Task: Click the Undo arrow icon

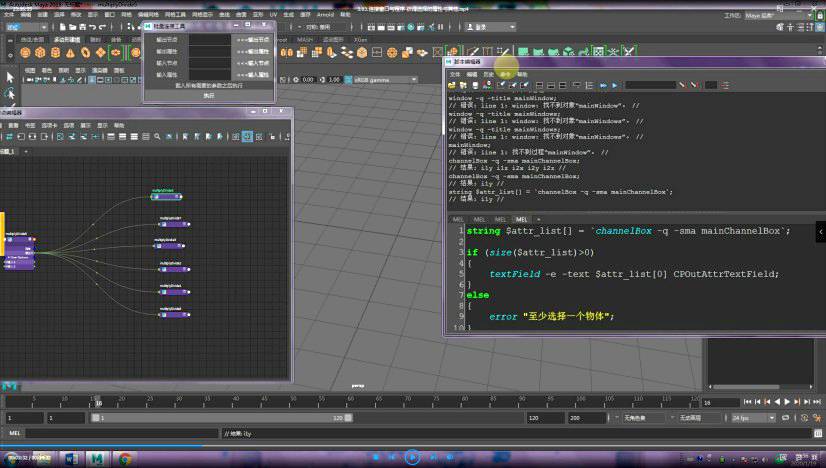Action: 93,27
